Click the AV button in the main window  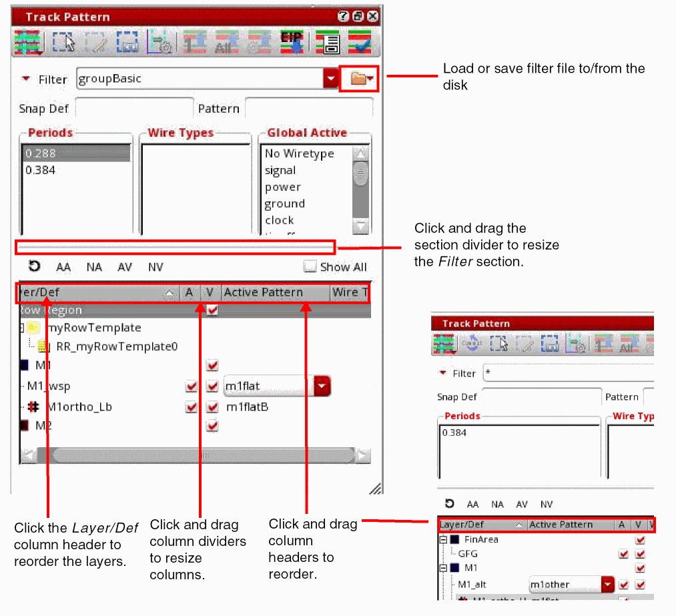(125, 267)
